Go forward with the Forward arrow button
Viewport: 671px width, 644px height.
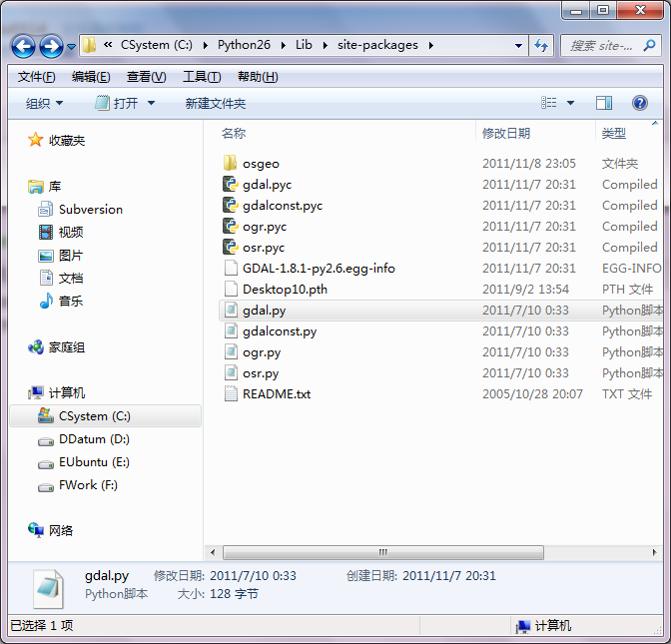[x=51, y=46]
